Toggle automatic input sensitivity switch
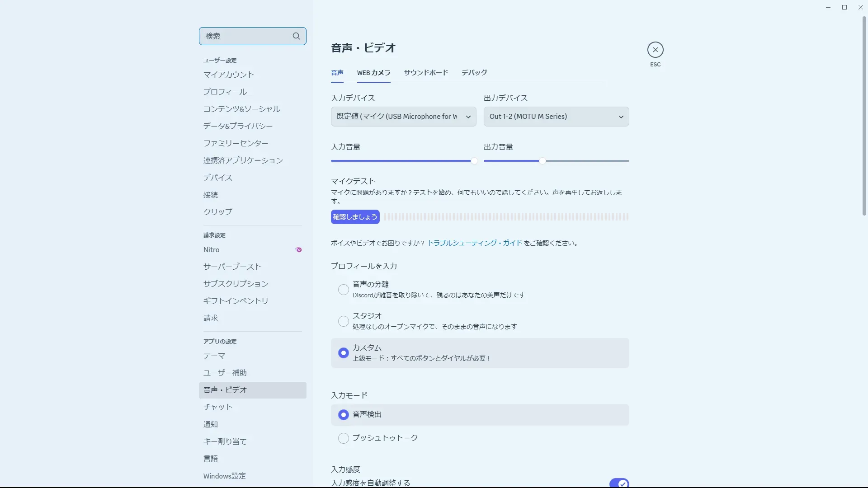This screenshot has width=868, height=488. click(x=619, y=483)
